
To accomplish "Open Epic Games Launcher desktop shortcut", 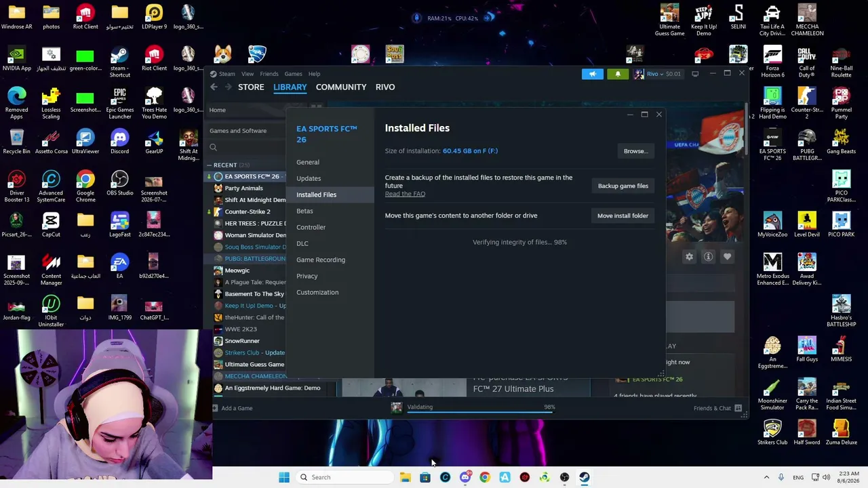I will [119, 103].
